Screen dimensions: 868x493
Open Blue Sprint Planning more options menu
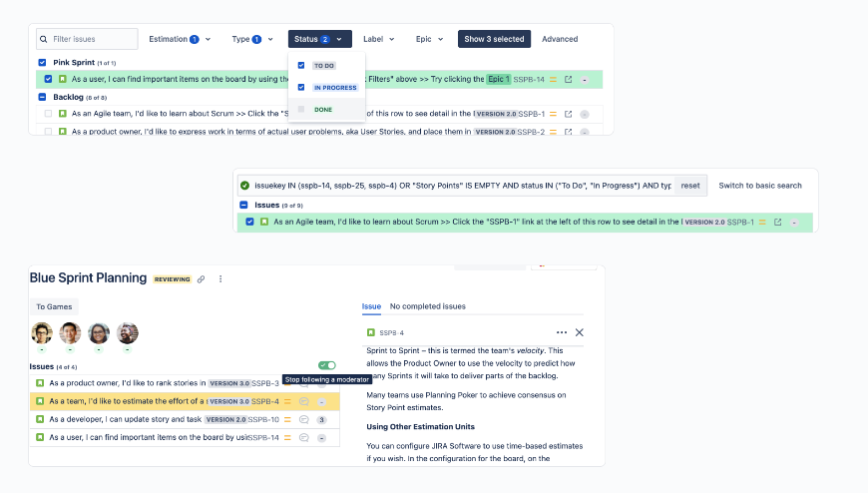tap(220, 279)
